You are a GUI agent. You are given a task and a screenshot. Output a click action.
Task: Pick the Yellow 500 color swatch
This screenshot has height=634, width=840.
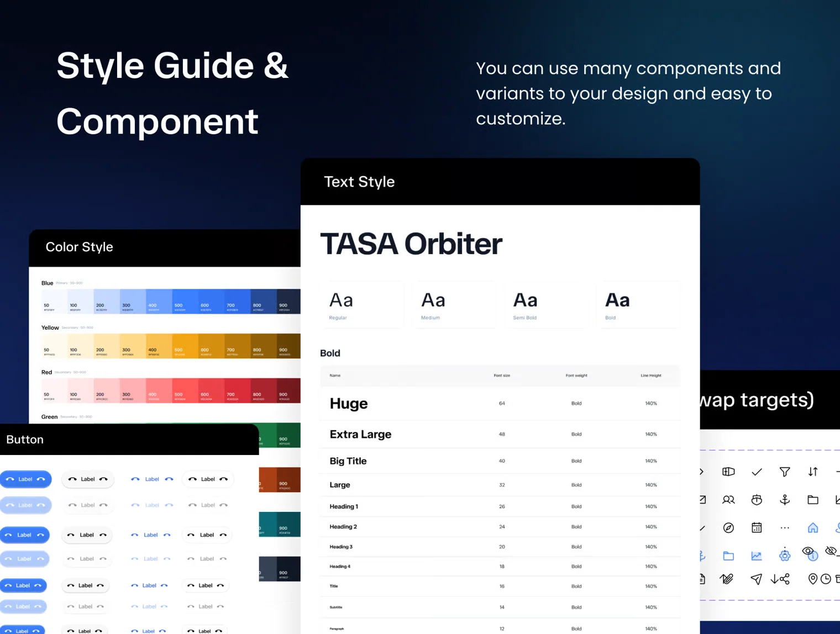tap(185, 346)
